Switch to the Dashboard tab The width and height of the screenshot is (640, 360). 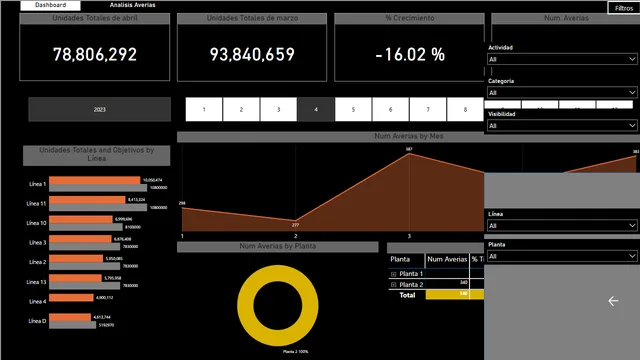51,5
